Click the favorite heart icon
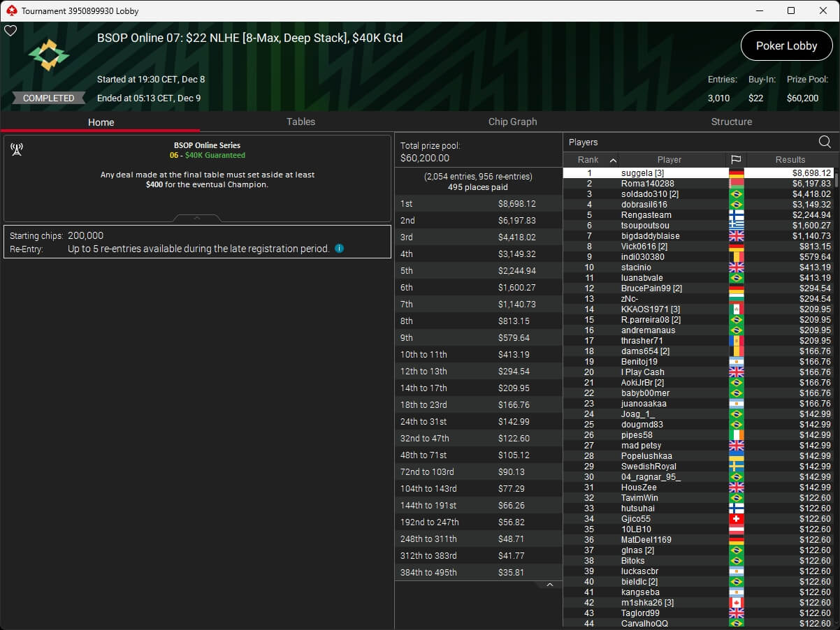Image resolution: width=840 pixels, height=630 pixels. [10, 31]
